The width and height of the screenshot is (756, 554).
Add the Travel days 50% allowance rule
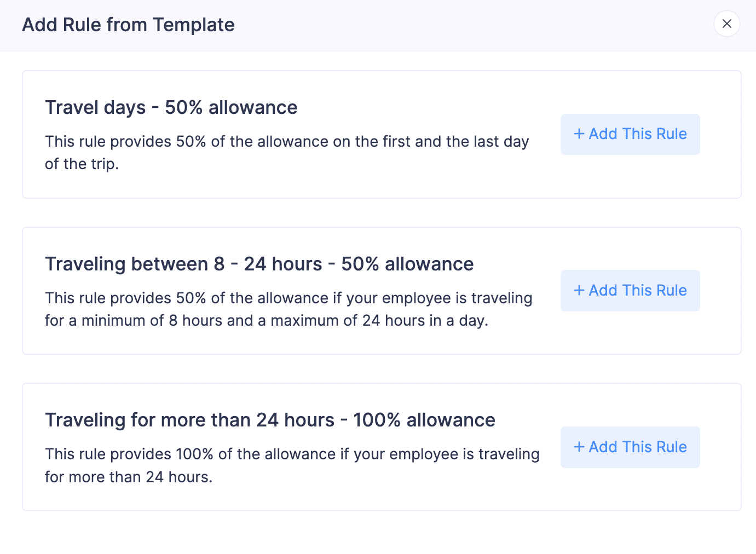tap(630, 134)
